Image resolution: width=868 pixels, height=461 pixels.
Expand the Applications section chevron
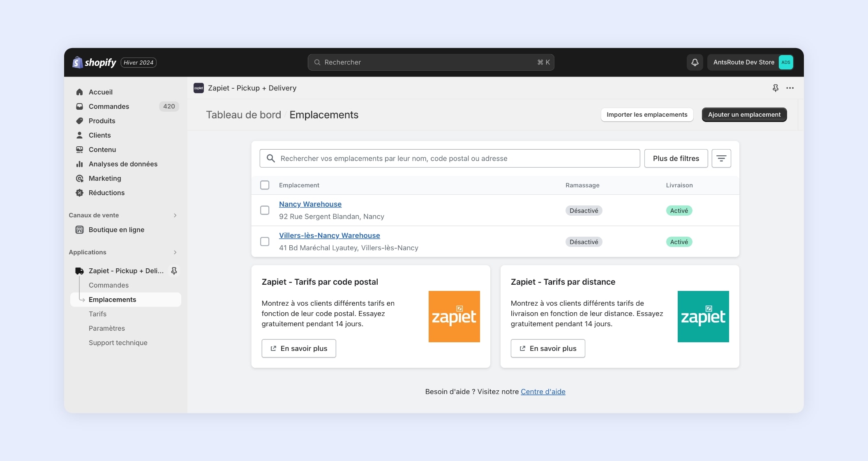(x=175, y=252)
